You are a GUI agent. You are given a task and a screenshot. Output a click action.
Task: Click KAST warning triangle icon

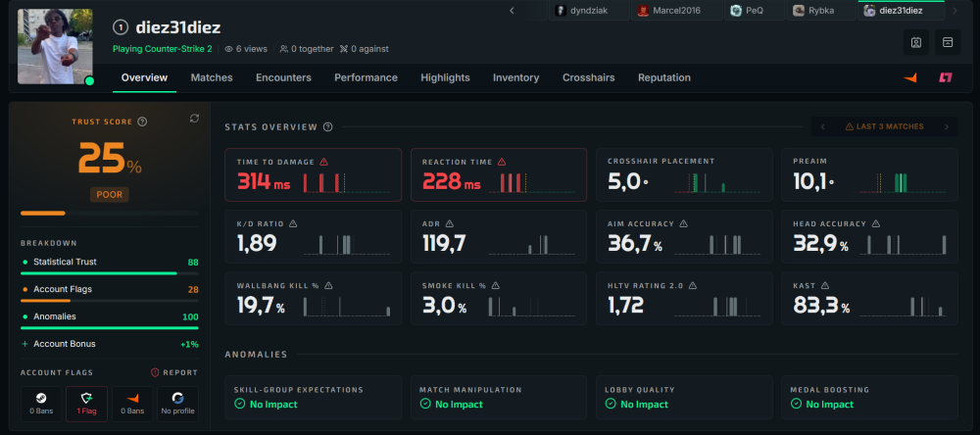click(825, 286)
